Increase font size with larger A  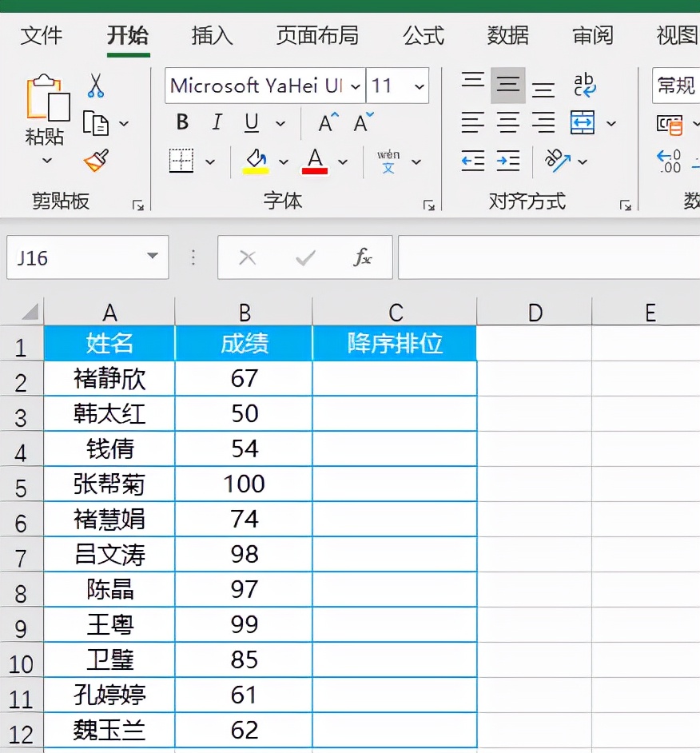[x=328, y=122]
